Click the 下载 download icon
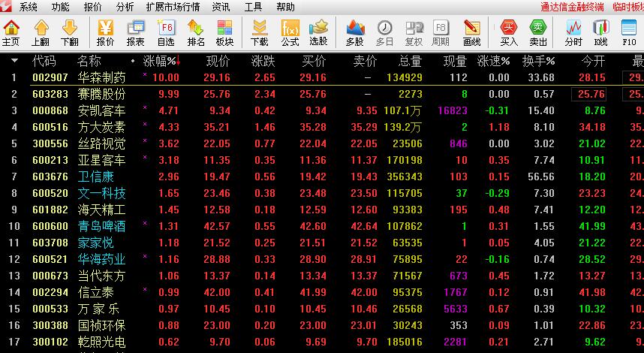The width and height of the screenshot is (644, 353). pos(259,33)
